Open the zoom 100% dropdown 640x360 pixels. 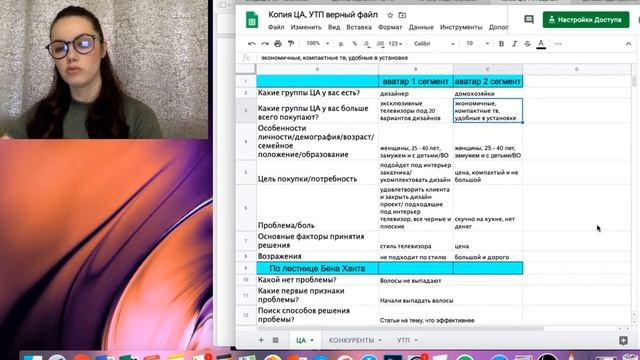tap(318, 44)
